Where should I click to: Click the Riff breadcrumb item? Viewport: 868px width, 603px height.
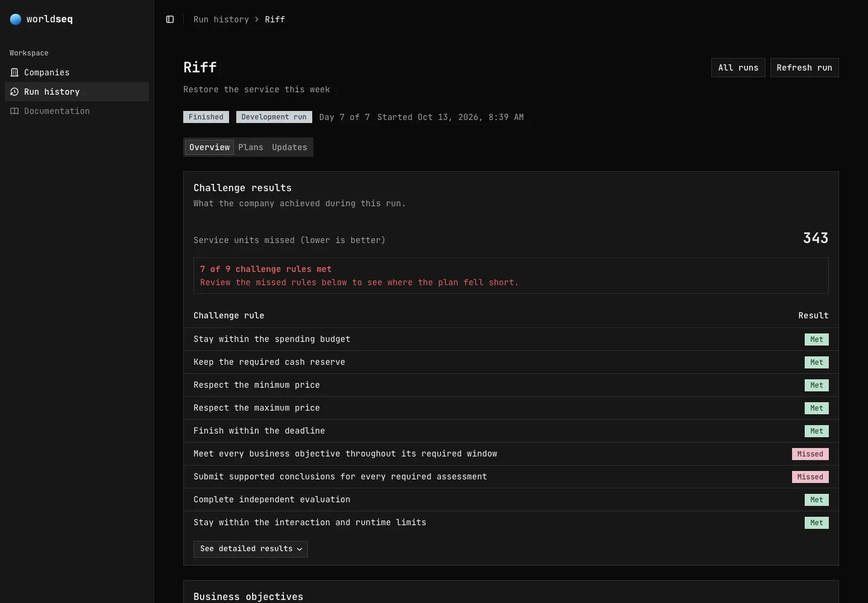(275, 19)
